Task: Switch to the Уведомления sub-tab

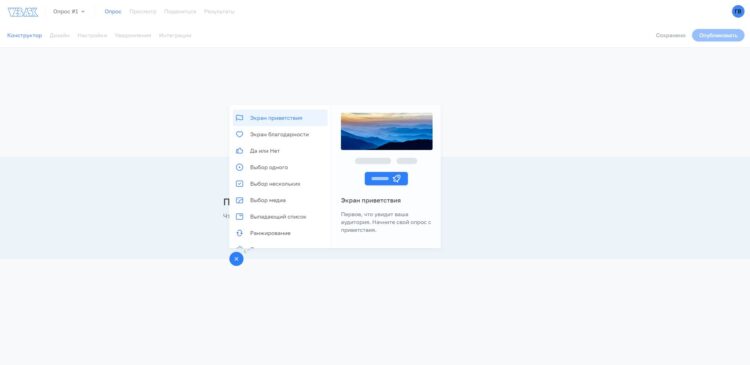Action: [x=132, y=35]
